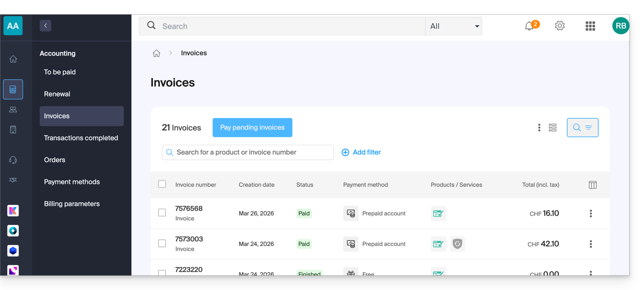Click the home breadcrumb icon

[x=156, y=53]
